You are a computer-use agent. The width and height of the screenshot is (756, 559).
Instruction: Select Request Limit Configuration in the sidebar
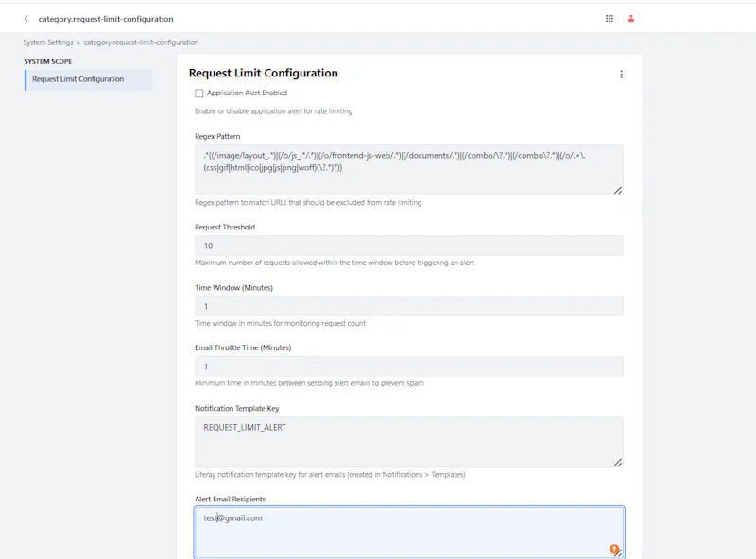point(88,79)
